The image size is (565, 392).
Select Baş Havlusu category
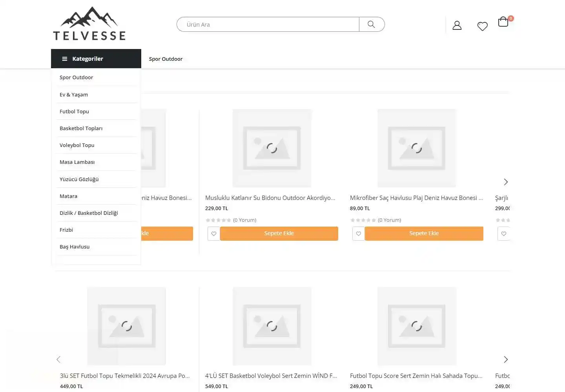pyautogui.click(x=96, y=247)
